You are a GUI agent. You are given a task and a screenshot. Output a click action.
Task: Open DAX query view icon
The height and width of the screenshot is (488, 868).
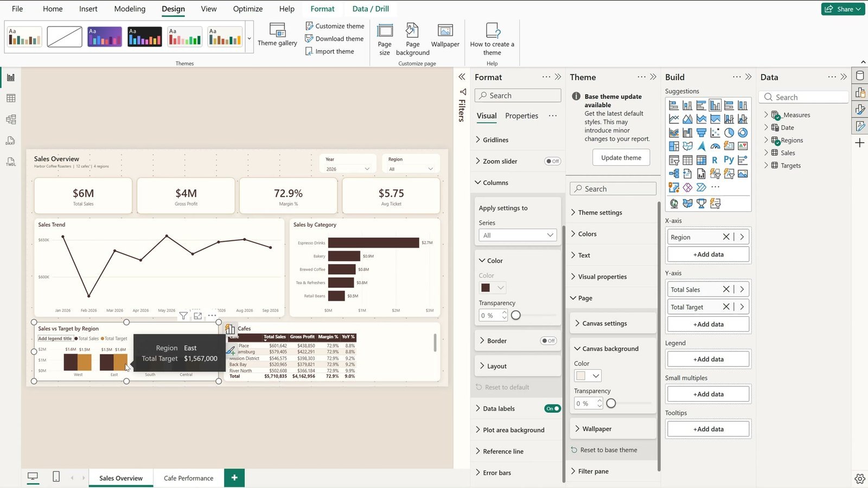[x=11, y=140]
